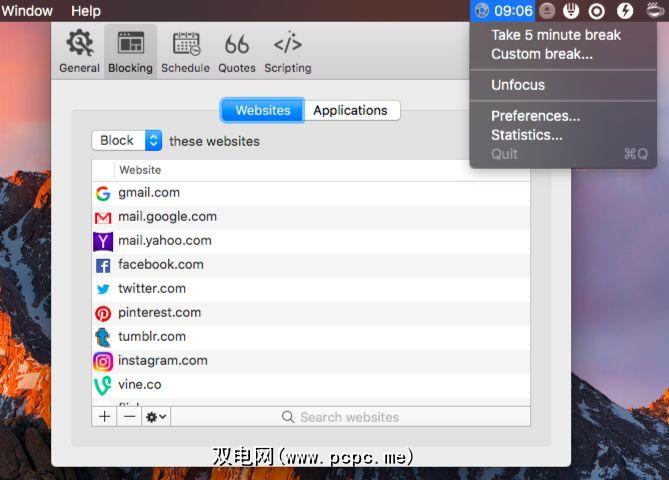The height and width of the screenshot is (480, 669).
Task: Click the Search websites field
Action: pyautogui.click(x=351, y=417)
